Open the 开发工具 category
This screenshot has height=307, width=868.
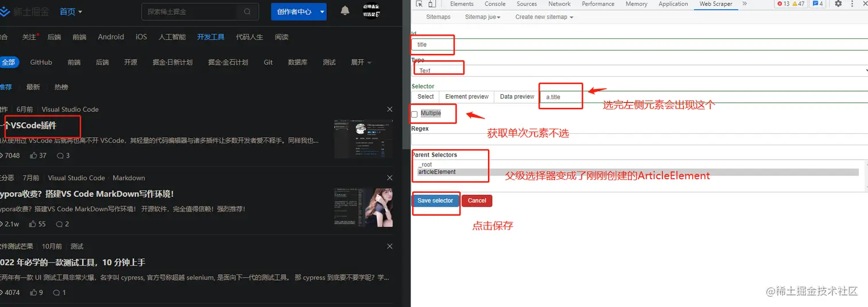[211, 37]
